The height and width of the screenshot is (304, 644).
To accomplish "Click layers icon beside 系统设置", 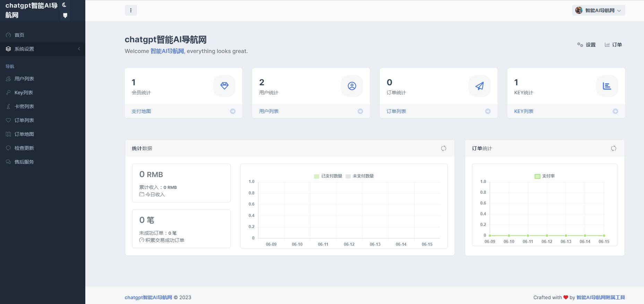I will 8,49.
